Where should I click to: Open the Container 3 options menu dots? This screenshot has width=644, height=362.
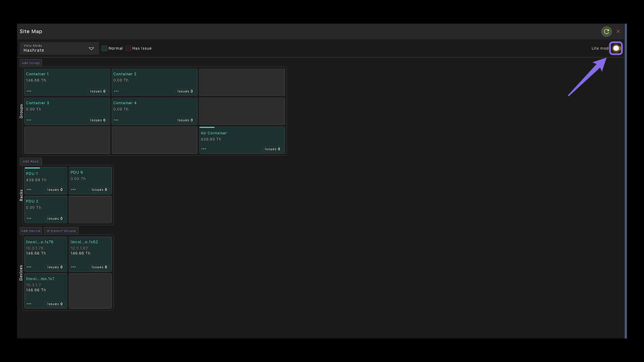[x=29, y=120]
